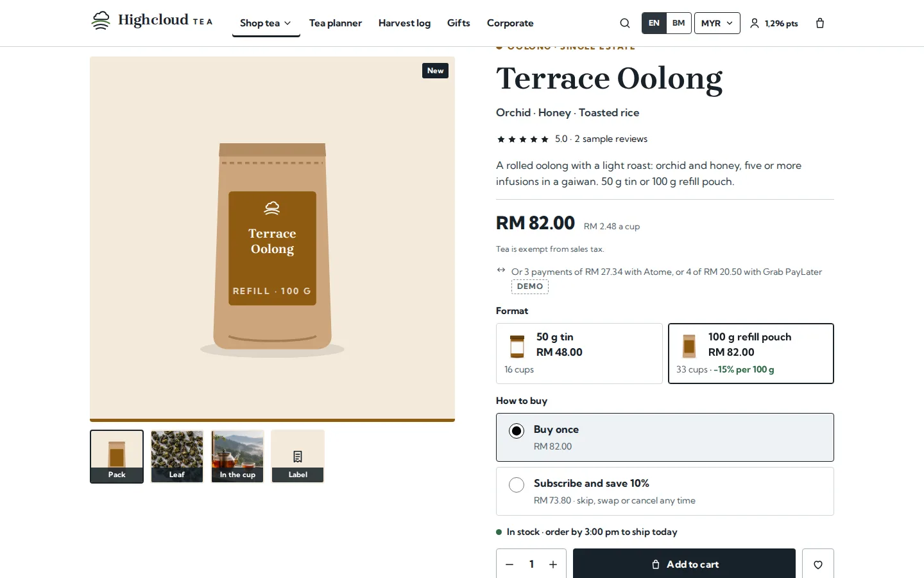Choose the 100 g refill pouch format

751,353
